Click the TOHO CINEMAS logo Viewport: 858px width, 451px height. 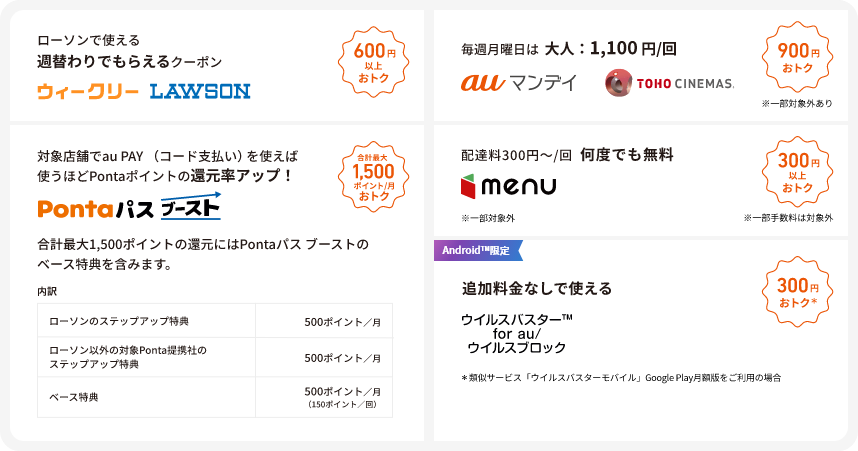click(x=669, y=83)
